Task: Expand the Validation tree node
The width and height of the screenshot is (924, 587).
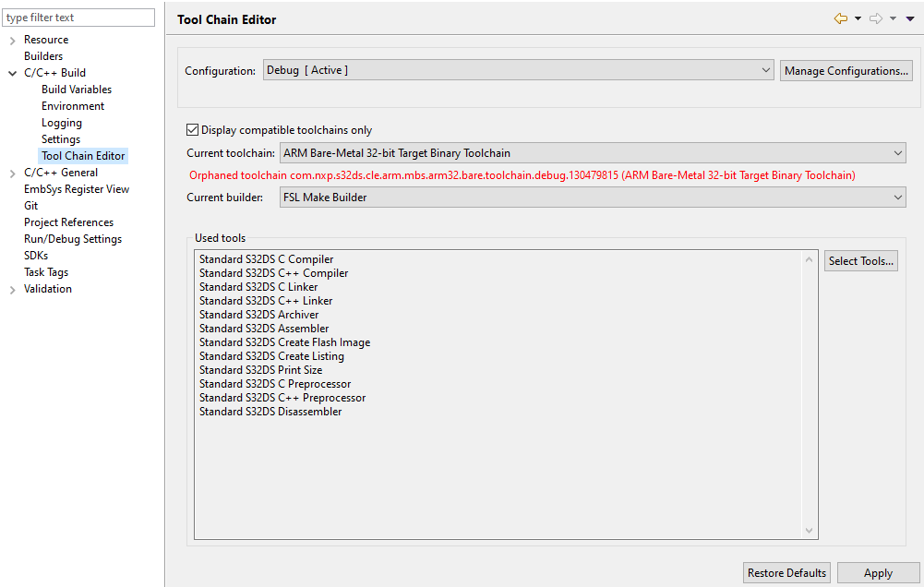Action: click(11, 289)
